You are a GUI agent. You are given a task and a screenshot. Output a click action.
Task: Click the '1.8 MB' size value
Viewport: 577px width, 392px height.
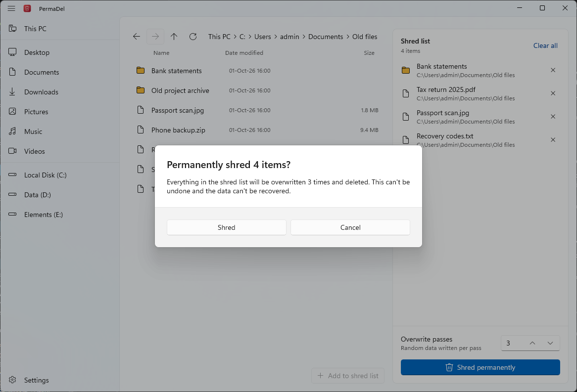[x=370, y=110]
